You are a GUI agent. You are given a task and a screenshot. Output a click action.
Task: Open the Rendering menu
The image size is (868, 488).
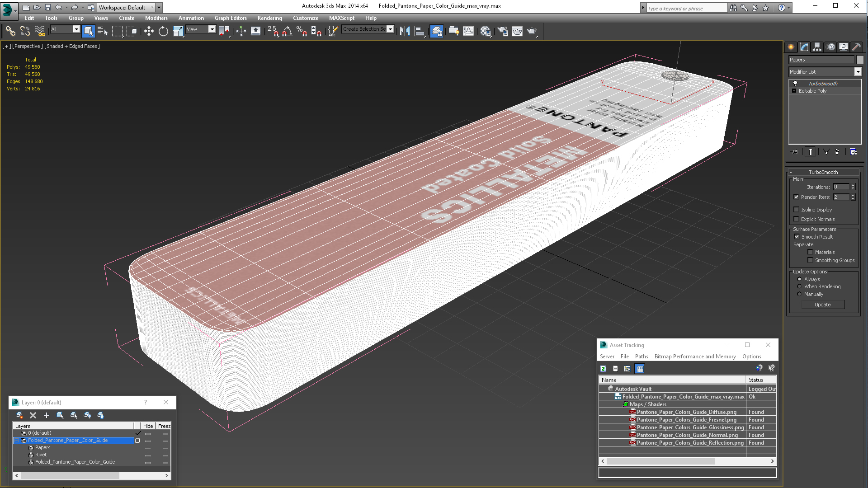[270, 18]
